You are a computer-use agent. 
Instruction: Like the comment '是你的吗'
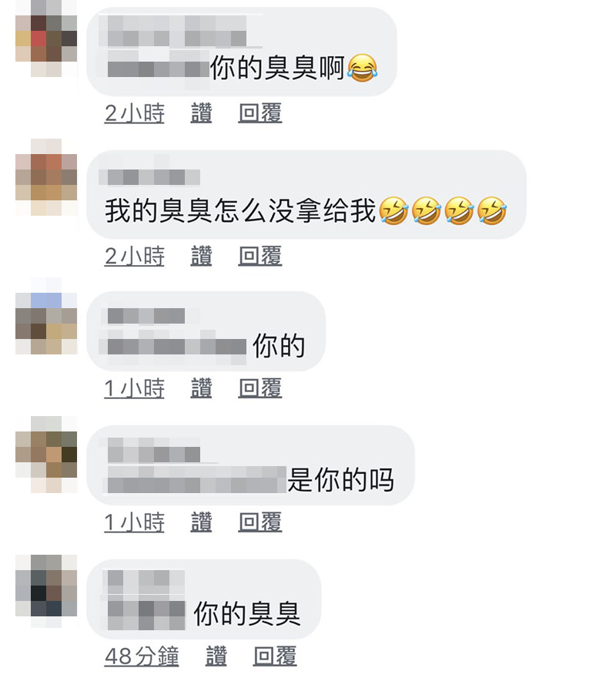(x=201, y=522)
